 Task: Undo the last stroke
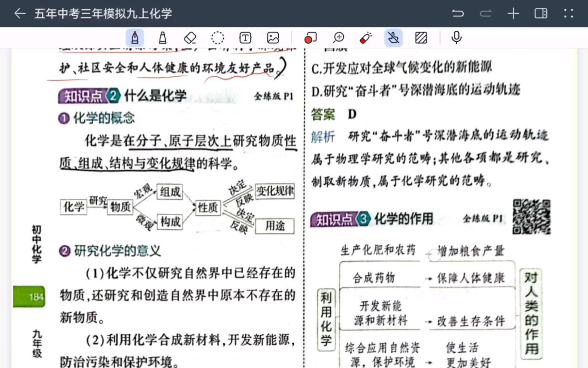(x=458, y=14)
